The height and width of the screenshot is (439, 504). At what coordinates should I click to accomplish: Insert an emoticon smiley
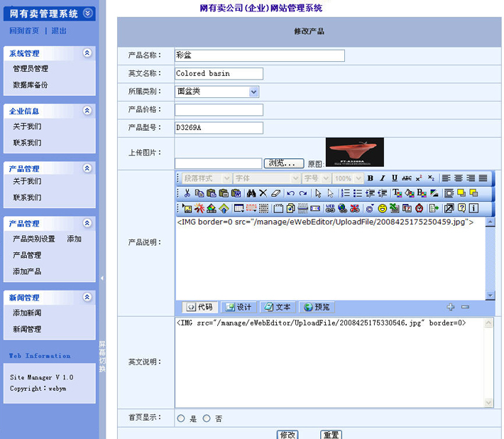coord(382,208)
